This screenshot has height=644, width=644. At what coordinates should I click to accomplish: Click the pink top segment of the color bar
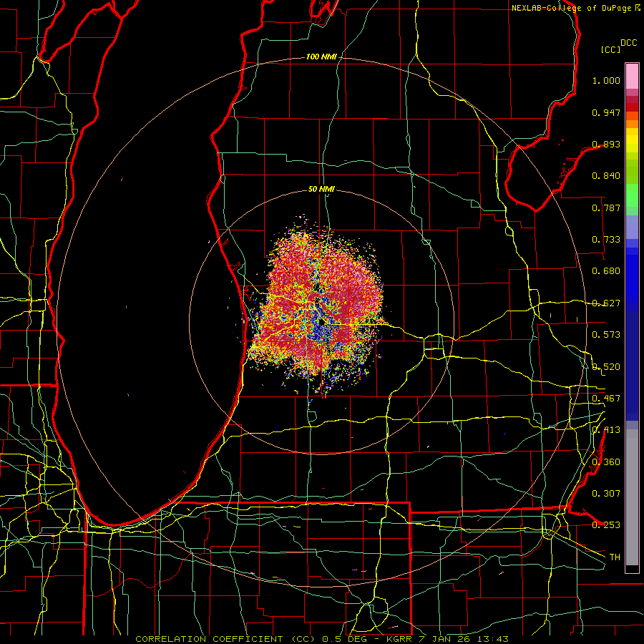point(632,77)
